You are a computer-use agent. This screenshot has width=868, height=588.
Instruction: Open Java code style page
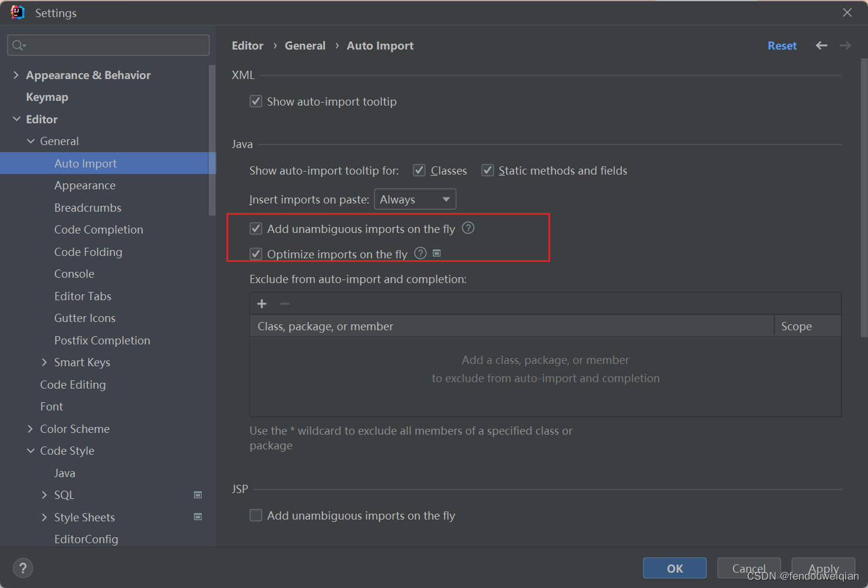coord(65,473)
